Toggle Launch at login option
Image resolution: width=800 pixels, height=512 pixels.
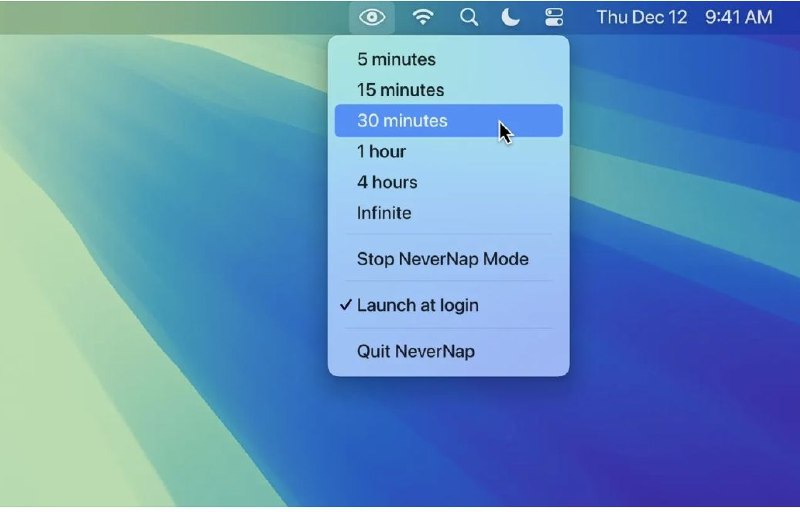coord(448,305)
